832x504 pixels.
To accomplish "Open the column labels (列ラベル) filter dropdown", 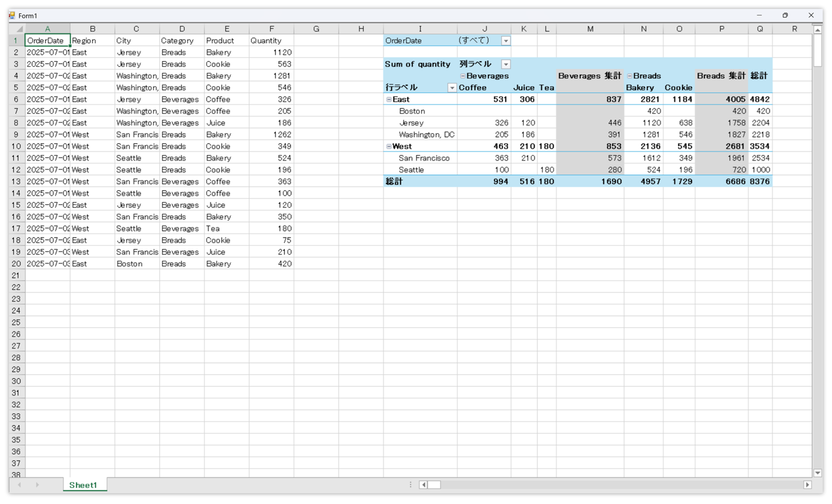I will point(506,64).
